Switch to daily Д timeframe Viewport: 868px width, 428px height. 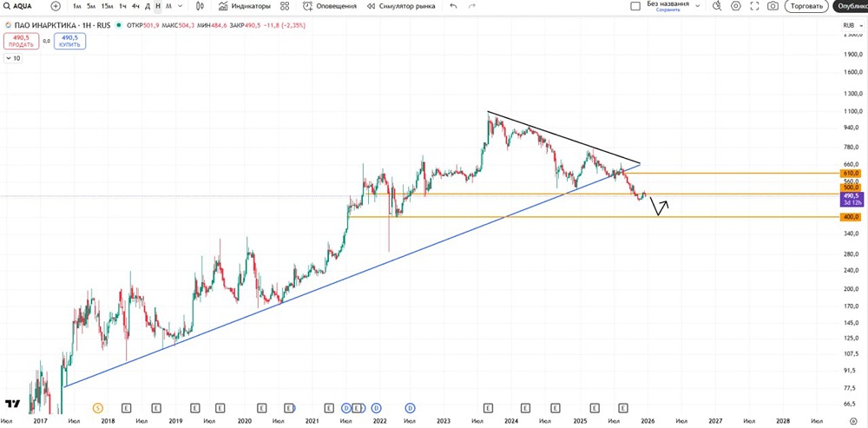pos(148,6)
